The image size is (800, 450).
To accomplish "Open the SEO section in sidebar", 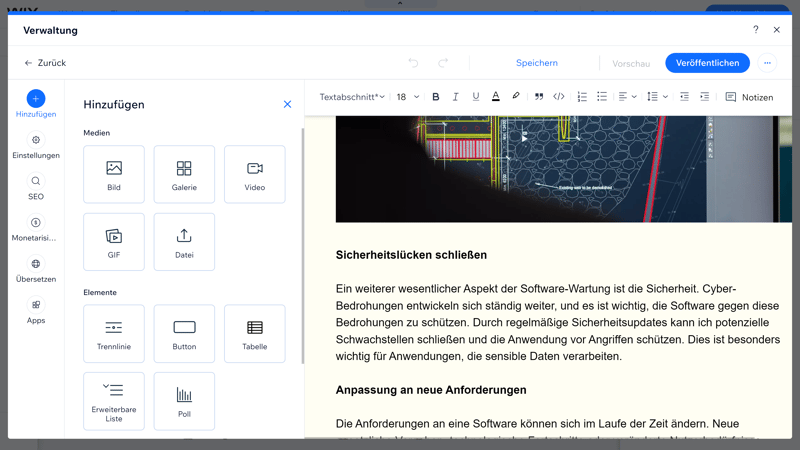I will [x=36, y=187].
